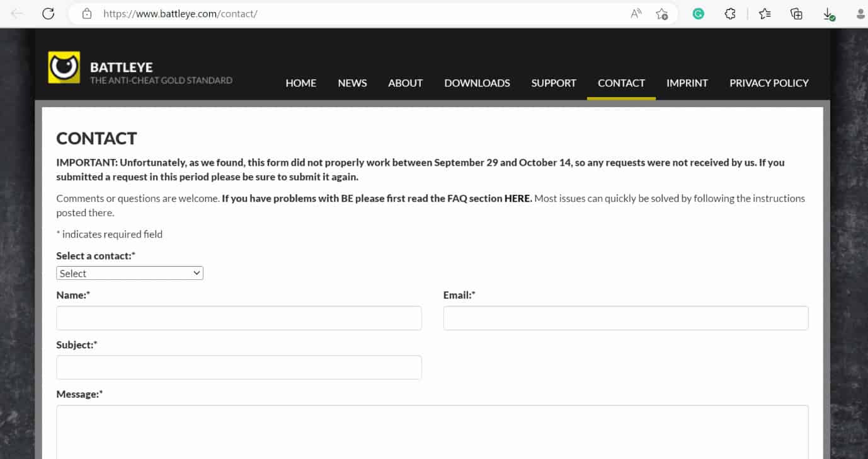Open the DOWNLOADS nav item
This screenshot has width=868, height=459.
tap(477, 83)
